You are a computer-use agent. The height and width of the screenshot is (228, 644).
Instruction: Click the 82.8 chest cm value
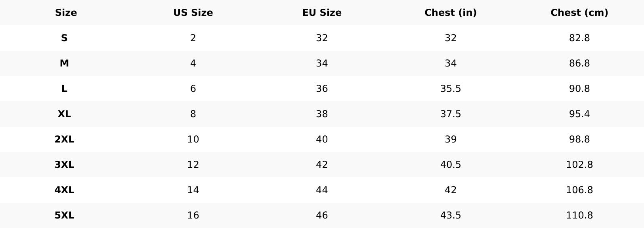pyautogui.click(x=579, y=38)
